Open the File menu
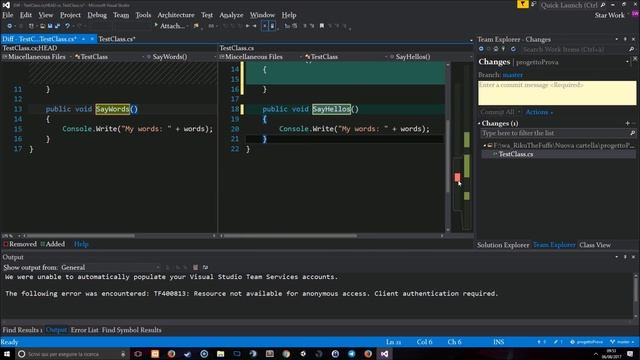 8,15
